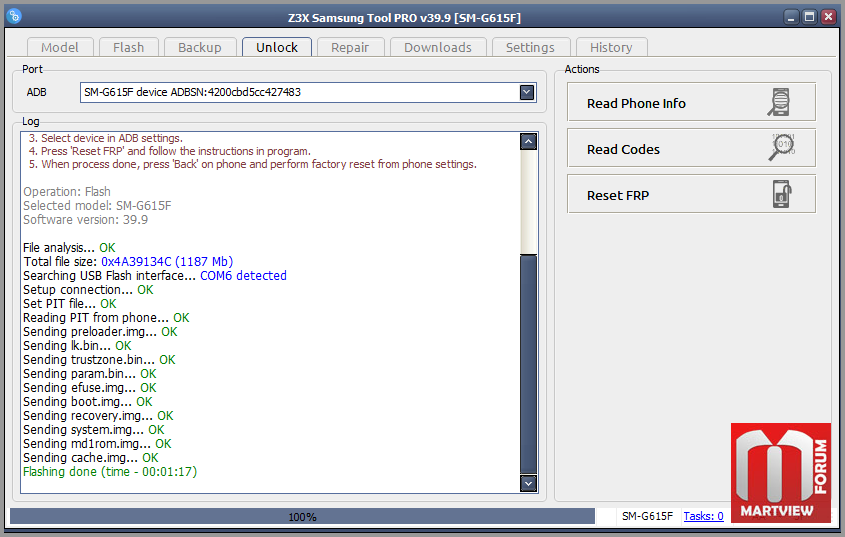Click the 'Sending recovery.img... OK' log line

click(x=98, y=416)
